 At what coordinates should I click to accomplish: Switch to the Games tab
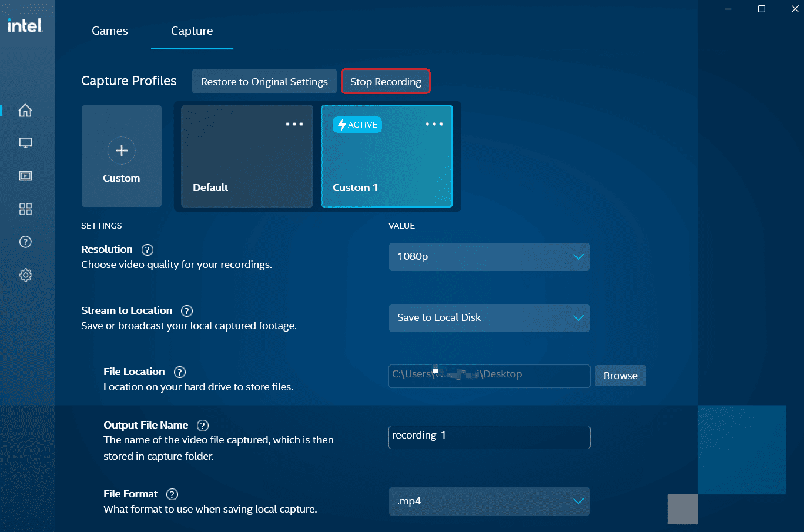109,31
